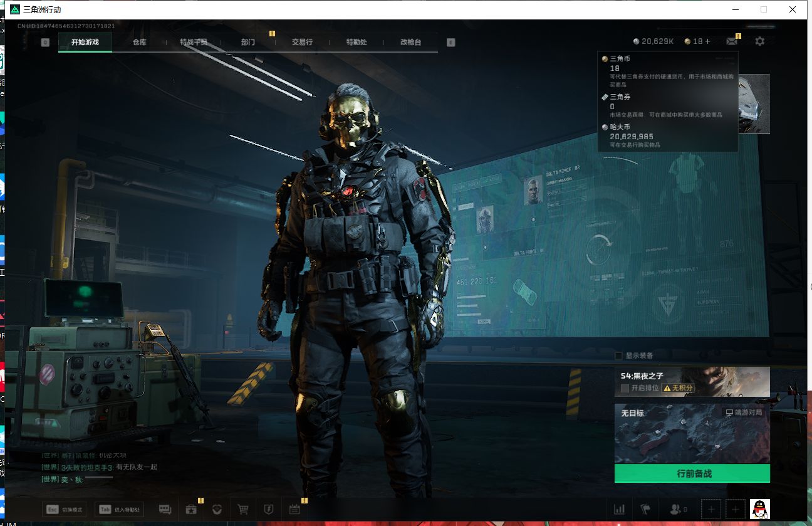Click the 三角券 entry in currency tooltip
The height and width of the screenshot is (526, 812).
click(x=668, y=107)
